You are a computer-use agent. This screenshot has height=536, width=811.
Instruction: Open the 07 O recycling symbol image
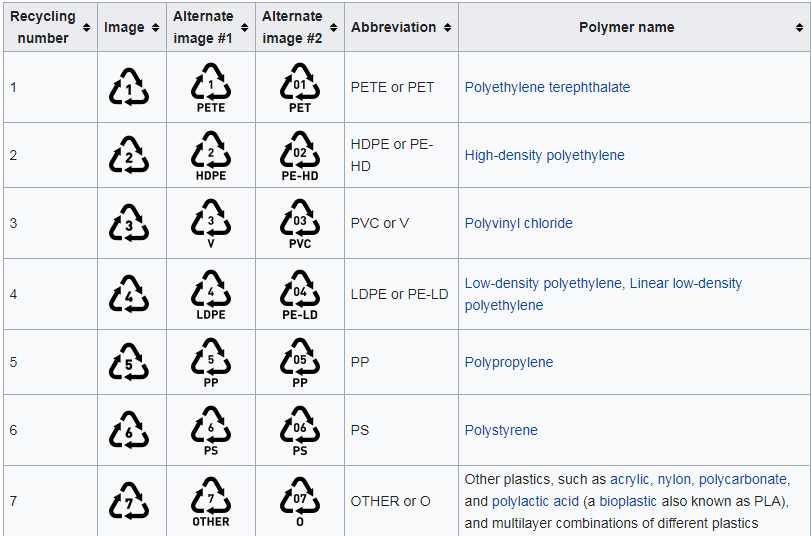click(300, 501)
